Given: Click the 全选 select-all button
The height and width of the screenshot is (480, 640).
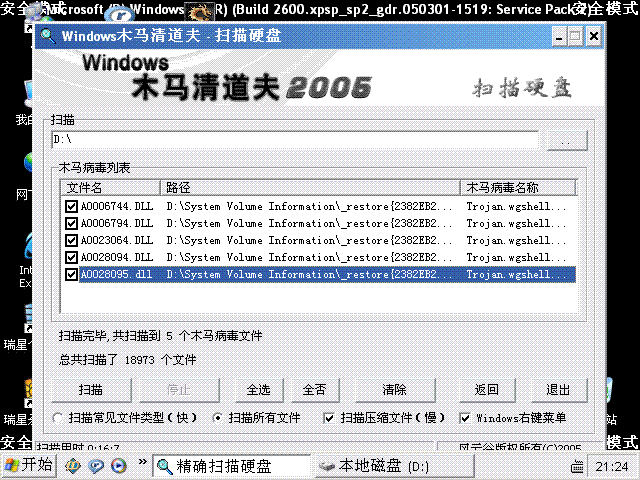Looking at the screenshot, I should coord(259,390).
